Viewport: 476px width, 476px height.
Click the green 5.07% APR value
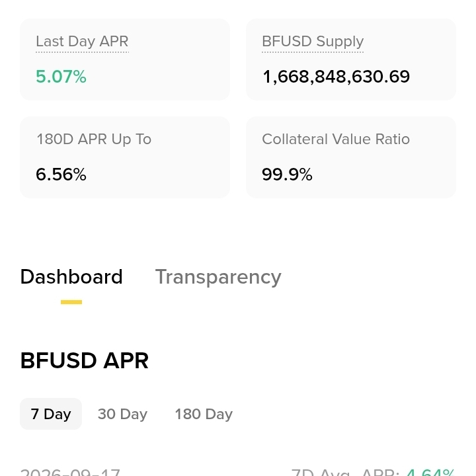[61, 77]
